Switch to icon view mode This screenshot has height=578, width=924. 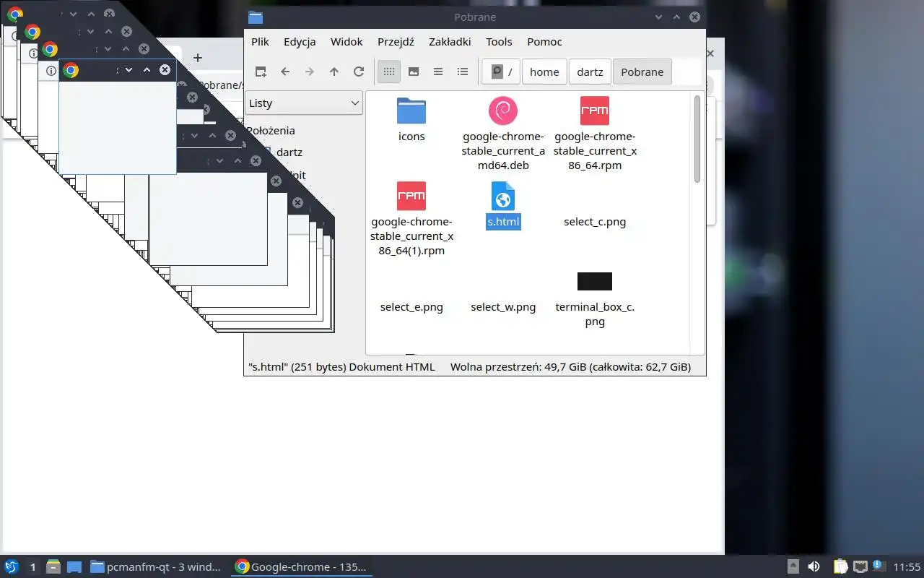coord(389,72)
